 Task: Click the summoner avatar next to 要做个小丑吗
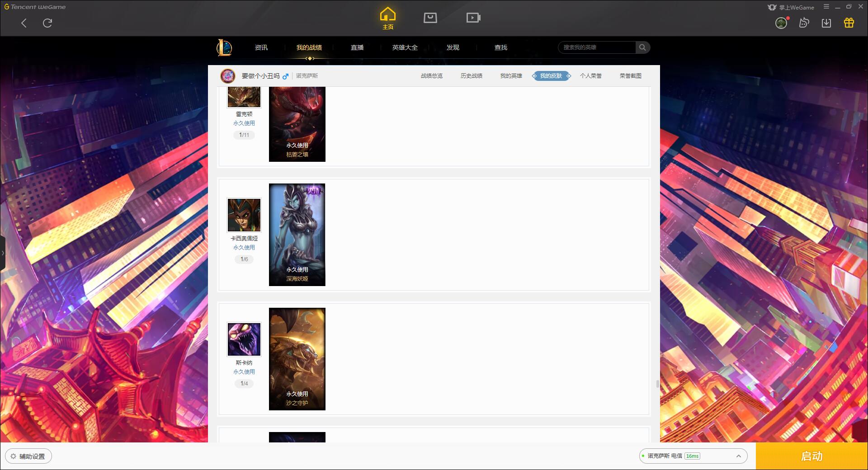point(228,76)
